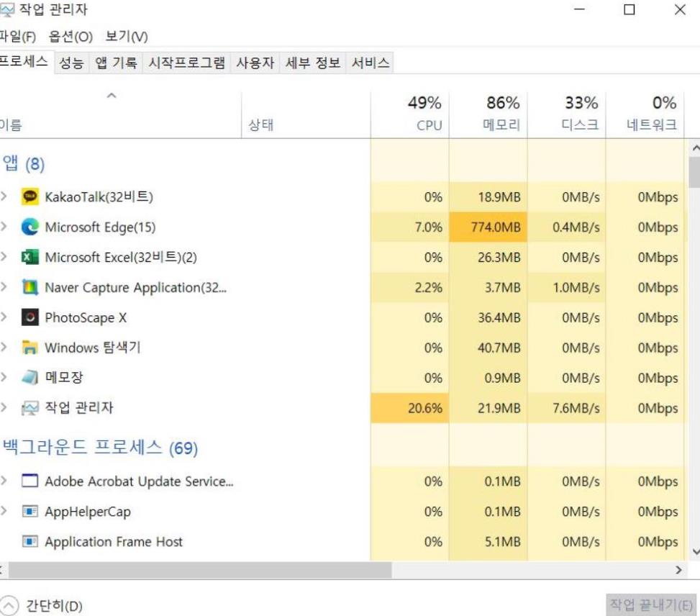
Task: Sort by the 메모리 column header
Action: click(x=488, y=114)
